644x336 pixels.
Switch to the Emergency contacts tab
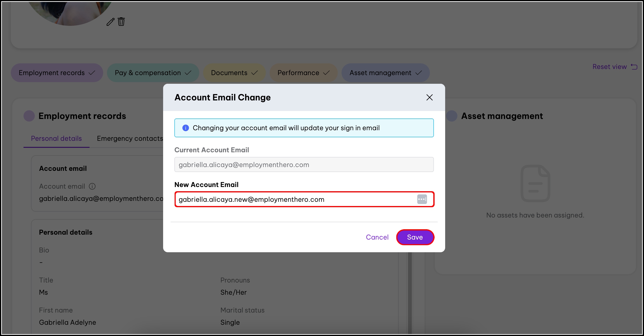point(130,138)
